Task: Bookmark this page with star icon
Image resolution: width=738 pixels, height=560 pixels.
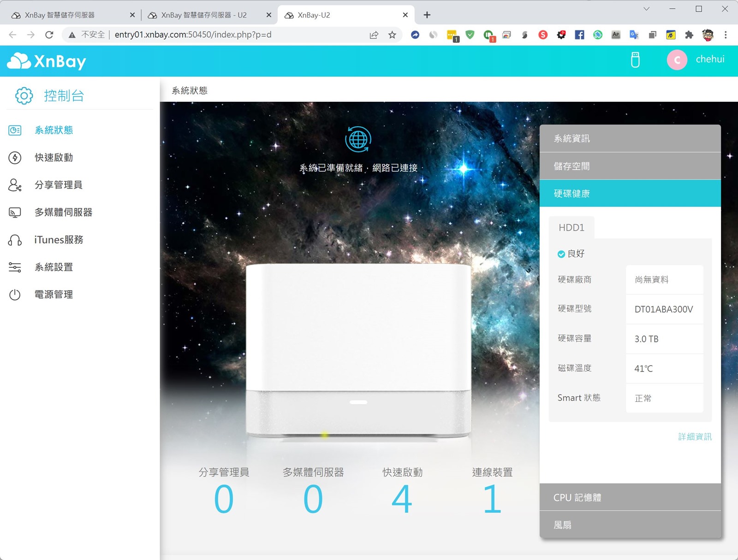Action: pyautogui.click(x=392, y=35)
